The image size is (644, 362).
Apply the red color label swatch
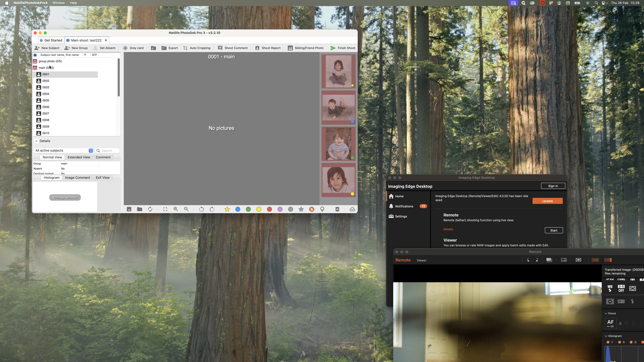(x=269, y=209)
